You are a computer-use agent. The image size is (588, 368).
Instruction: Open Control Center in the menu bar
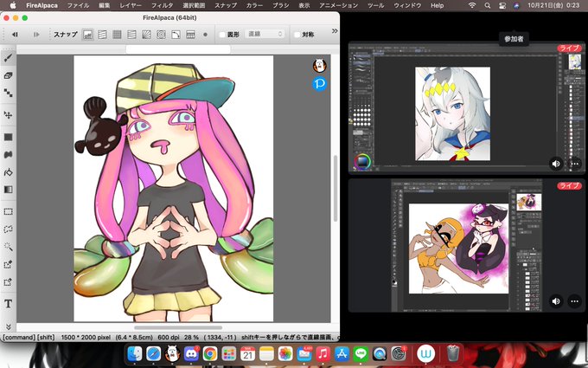coord(502,5)
